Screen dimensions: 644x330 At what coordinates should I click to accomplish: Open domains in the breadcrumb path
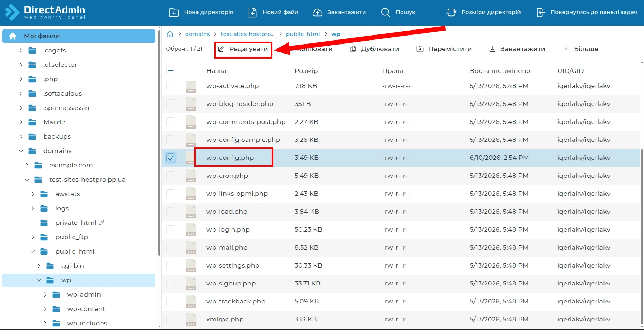pyautogui.click(x=197, y=34)
